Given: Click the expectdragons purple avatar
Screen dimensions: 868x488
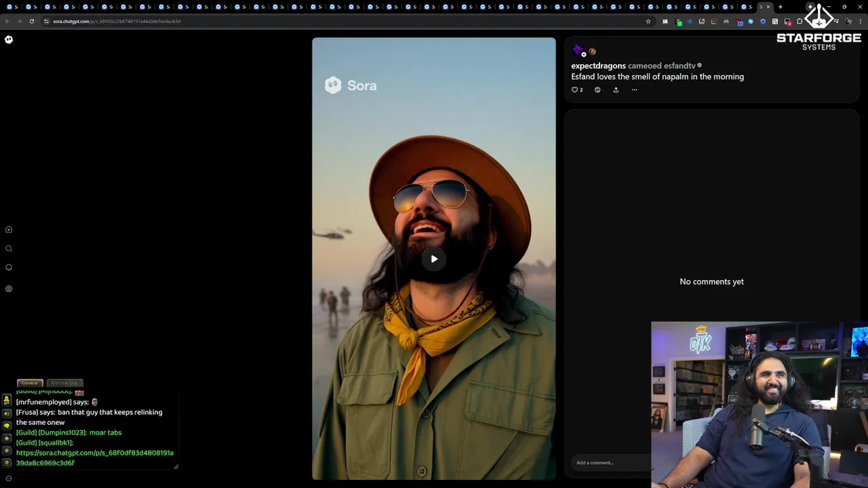Looking at the screenshot, I should [x=578, y=50].
